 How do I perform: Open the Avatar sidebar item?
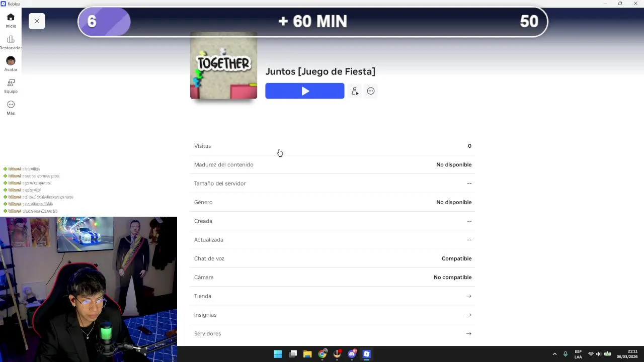click(11, 64)
